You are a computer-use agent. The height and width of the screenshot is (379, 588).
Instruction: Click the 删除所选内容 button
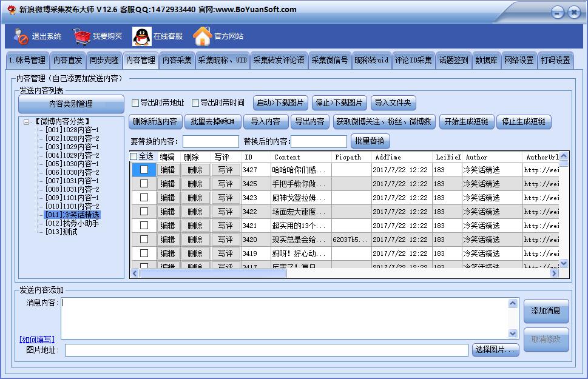[155, 121]
